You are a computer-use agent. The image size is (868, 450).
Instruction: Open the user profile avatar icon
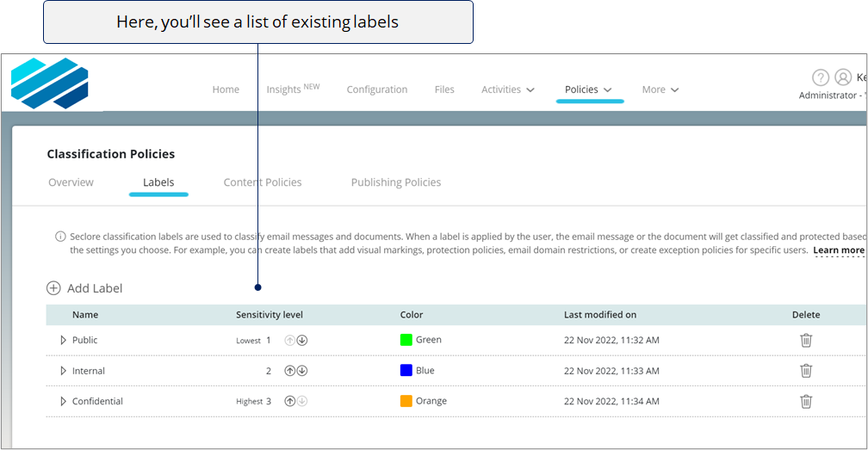pos(843,77)
